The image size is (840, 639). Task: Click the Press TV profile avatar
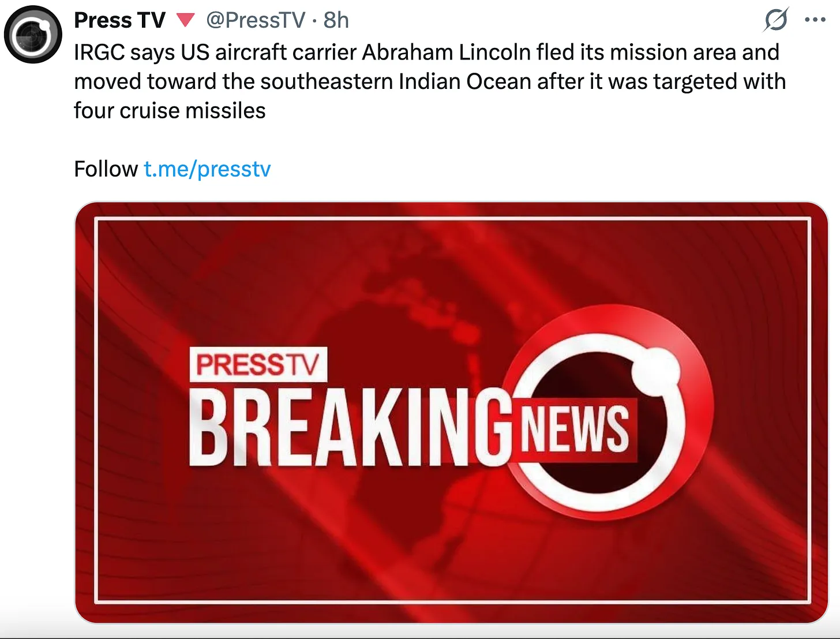click(33, 35)
